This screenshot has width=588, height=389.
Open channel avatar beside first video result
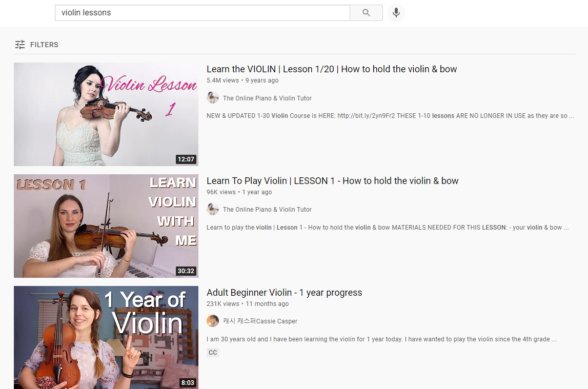(x=213, y=98)
